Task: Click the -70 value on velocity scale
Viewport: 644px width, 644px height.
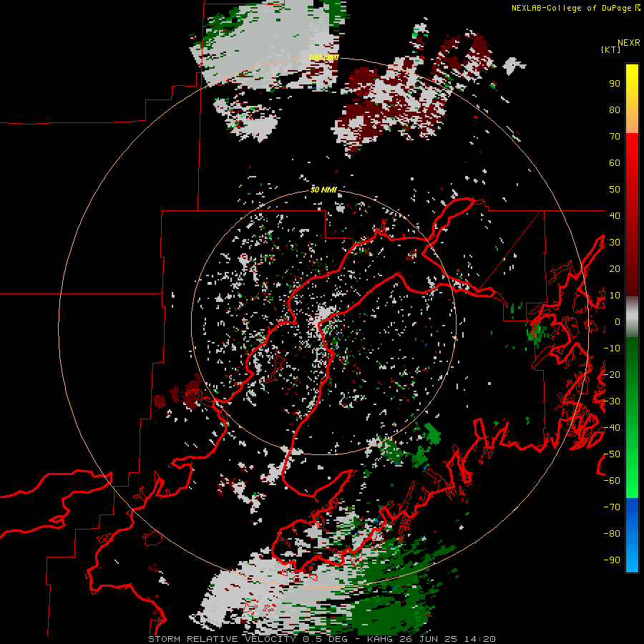Action: point(612,507)
